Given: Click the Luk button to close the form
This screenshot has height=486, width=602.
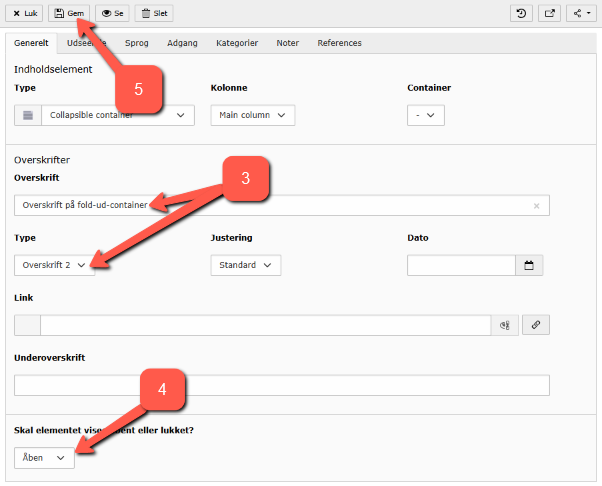Looking at the screenshot, I should pyautogui.click(x=25, y=13).
